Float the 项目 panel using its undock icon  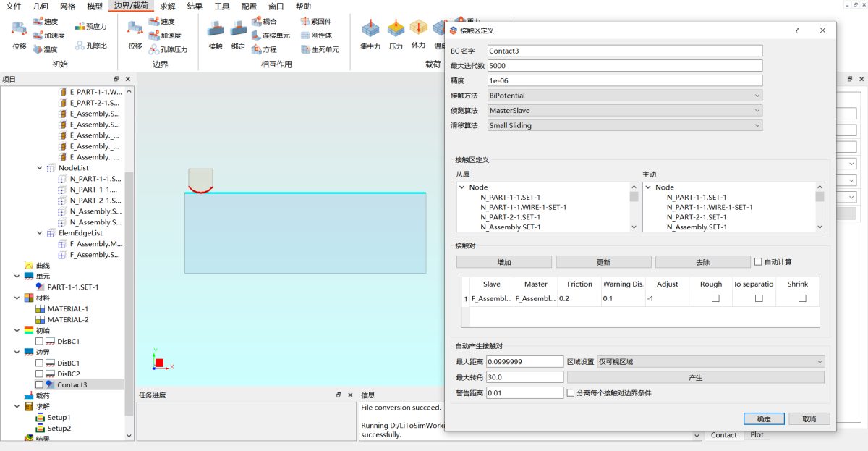coord(116,79)
